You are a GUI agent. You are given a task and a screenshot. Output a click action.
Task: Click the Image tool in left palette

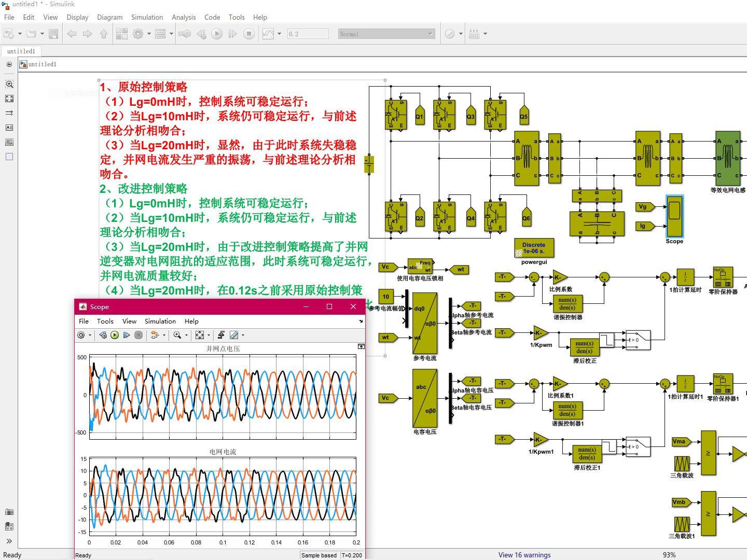(9, 142)
